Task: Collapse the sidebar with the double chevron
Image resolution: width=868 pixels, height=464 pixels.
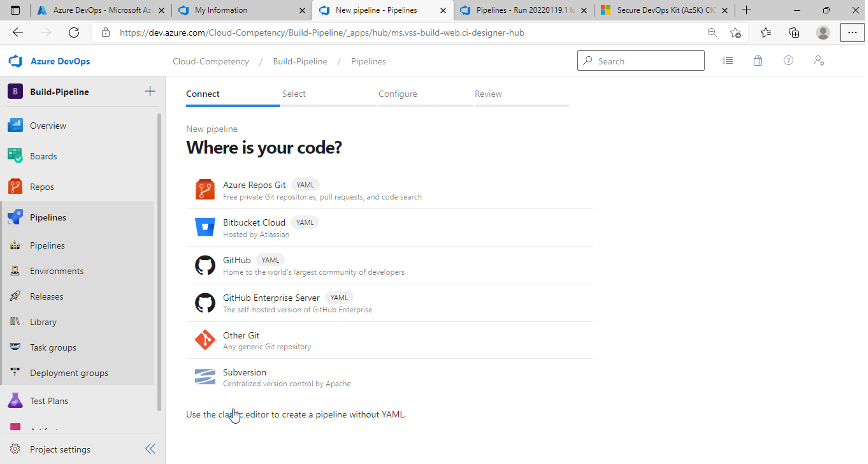Action: tap(150, 448)
